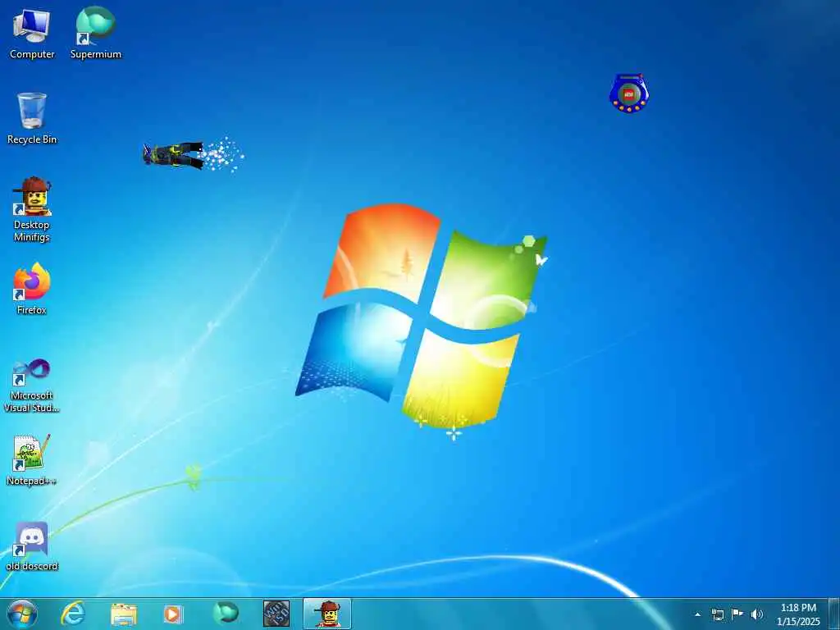Open the volume speaker tray icon

coord(757,614)
